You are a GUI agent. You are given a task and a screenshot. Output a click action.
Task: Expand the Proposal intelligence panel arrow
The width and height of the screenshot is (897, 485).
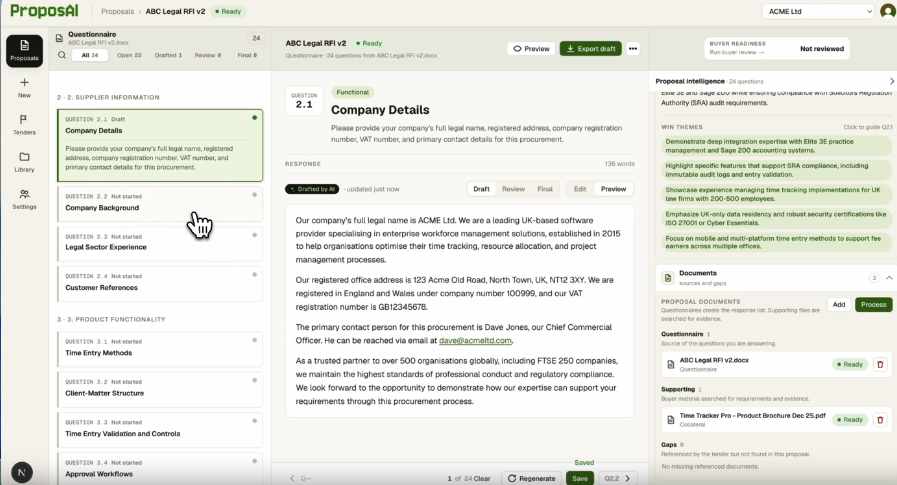891,81
